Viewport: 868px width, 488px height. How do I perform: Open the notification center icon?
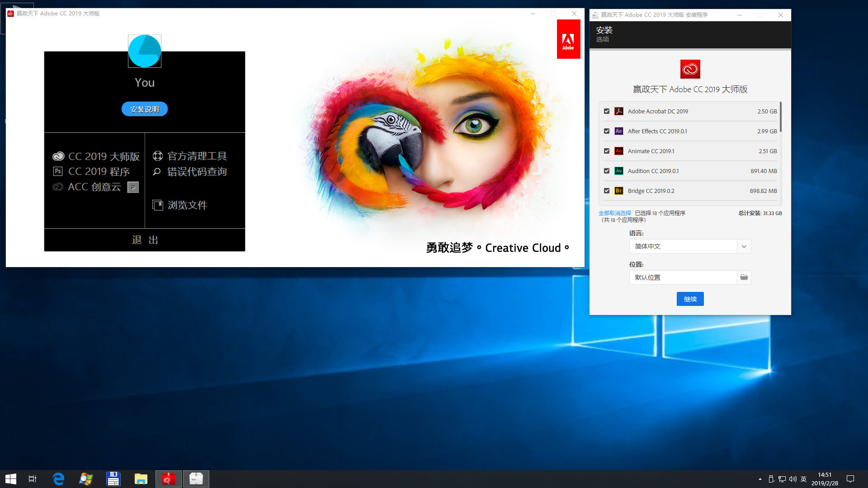(x=850, y=479)
